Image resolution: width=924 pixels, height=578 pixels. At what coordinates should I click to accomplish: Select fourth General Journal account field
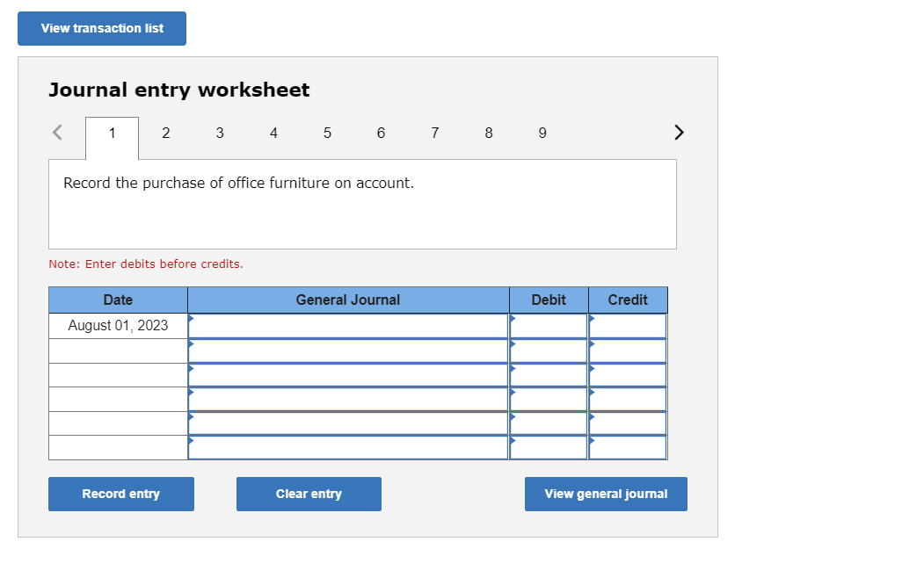click(348, 399)
